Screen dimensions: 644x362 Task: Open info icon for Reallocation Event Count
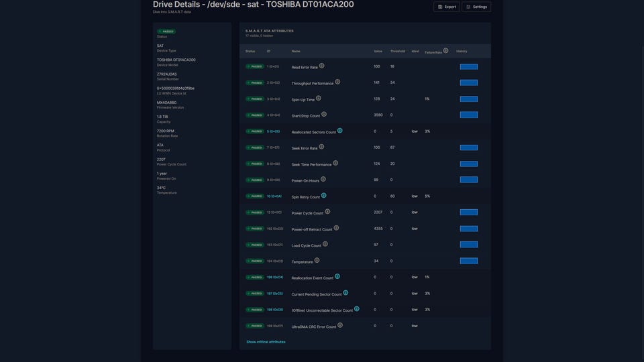click(337, 276)
